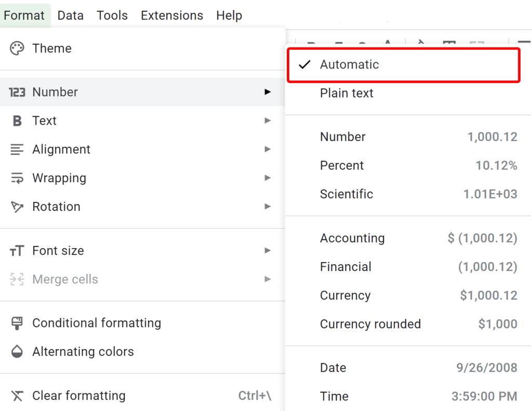The width and height of the screenshot is (532, 411).
Task: Click Clear formatting
Action: [78, 395]
